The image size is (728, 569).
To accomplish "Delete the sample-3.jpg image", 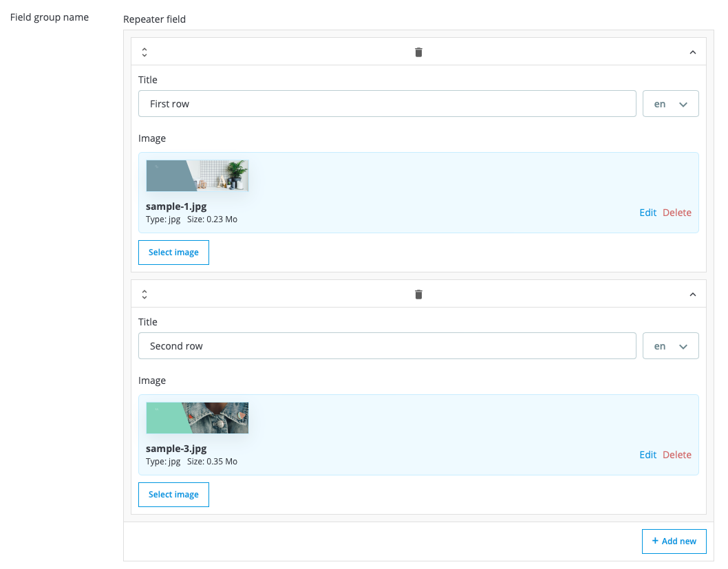I will tap(676, 455).
